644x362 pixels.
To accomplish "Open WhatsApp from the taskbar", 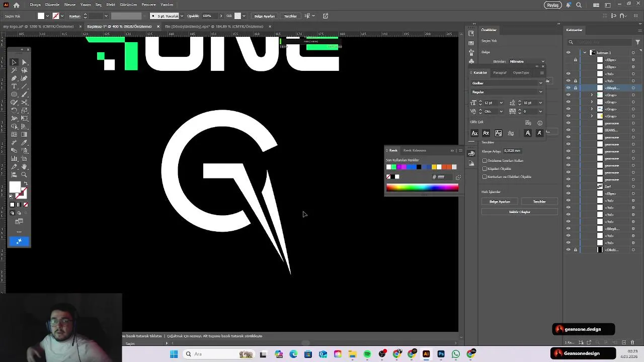I will coord(455,354).
